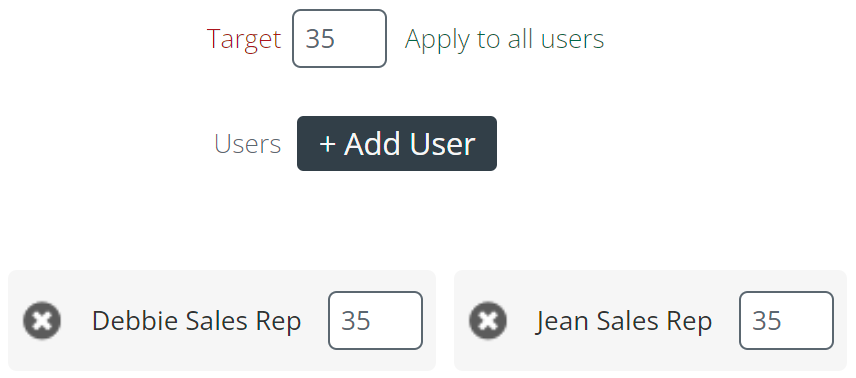Click the Users label text
Image resolution: width=856 pixels, height=378 pixels.
click(x=248, y=144)
